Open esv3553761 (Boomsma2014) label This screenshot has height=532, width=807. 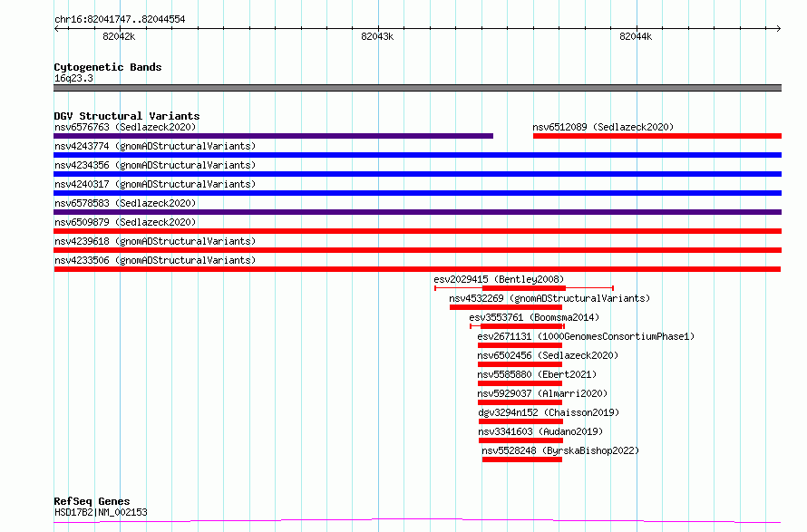[534, 317]
